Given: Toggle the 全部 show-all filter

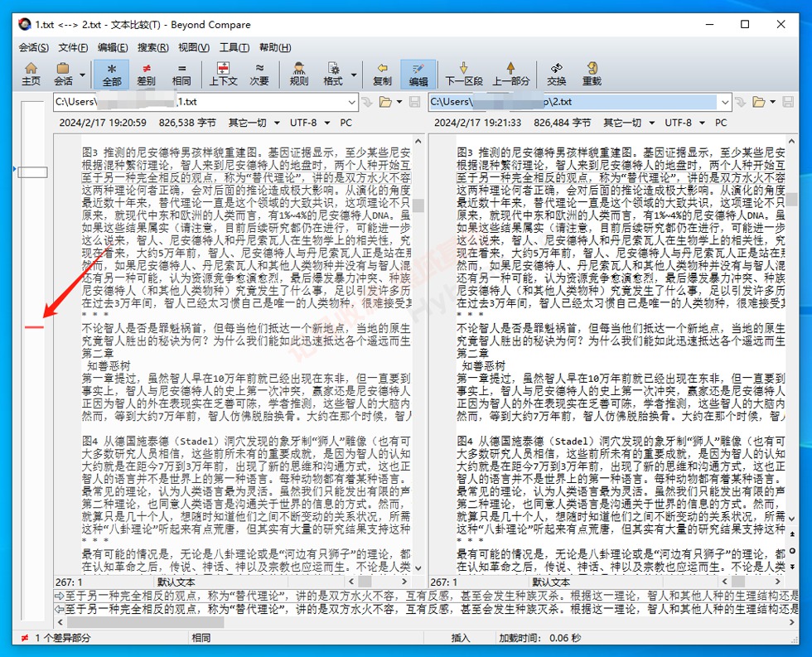Looking at the screenshot, I should (111, 74).
